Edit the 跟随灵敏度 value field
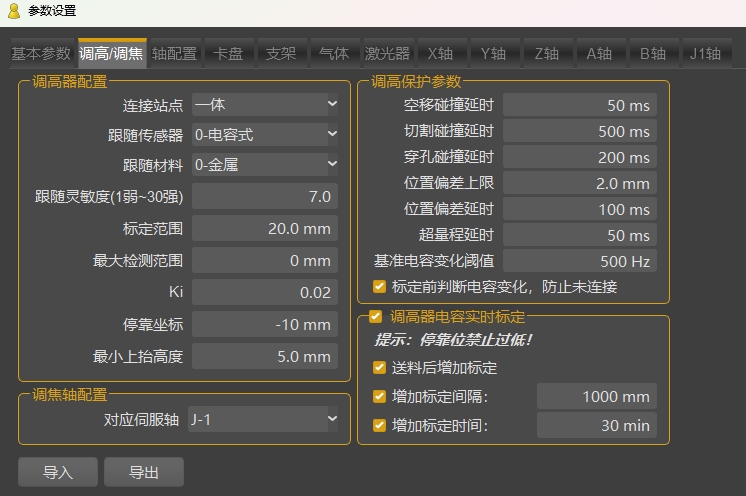The height and width of the screenshot is (496, 746). pos(265,196)
